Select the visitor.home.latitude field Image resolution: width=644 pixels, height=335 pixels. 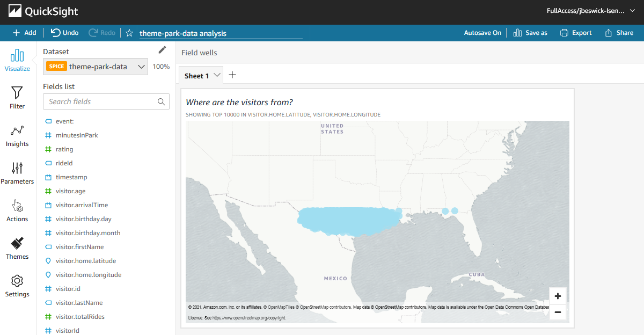86,261
